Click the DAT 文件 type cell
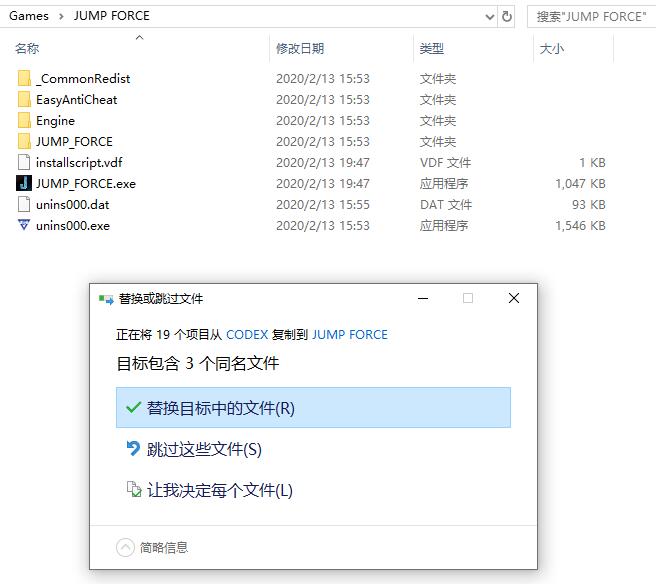Viewport: 656px width, 584px height. 446,205
